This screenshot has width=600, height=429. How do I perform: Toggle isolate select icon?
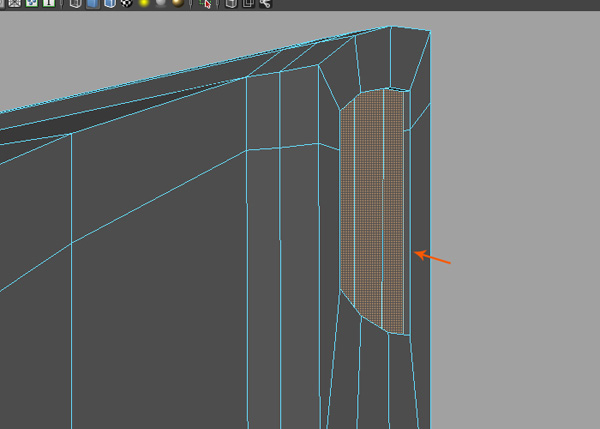pos(206,4)
